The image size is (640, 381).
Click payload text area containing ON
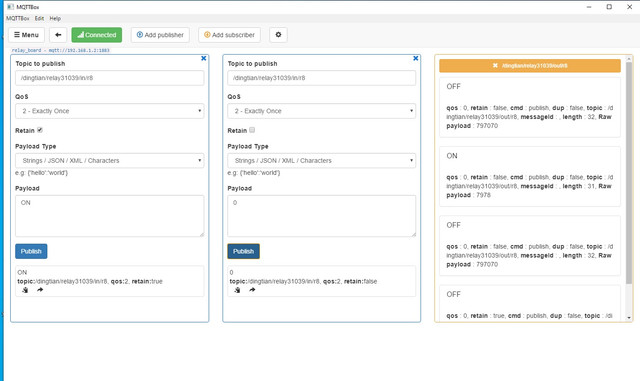click(x=109, y=216)
